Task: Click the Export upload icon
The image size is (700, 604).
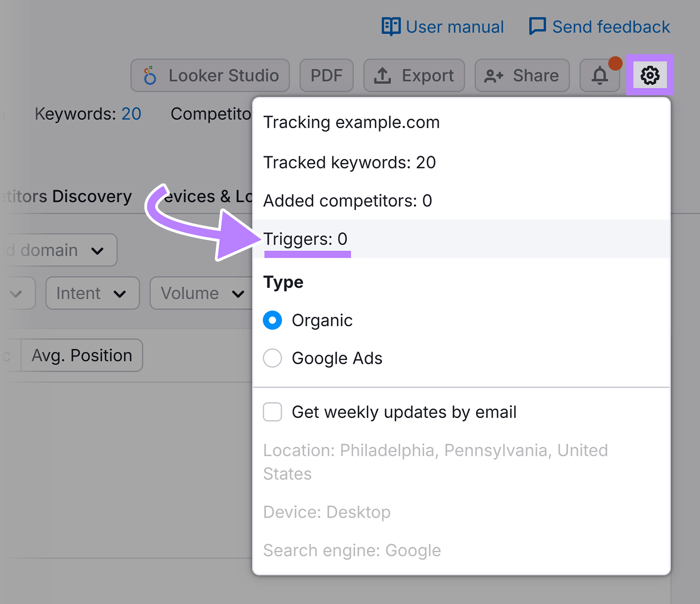Action: point(383,75)
